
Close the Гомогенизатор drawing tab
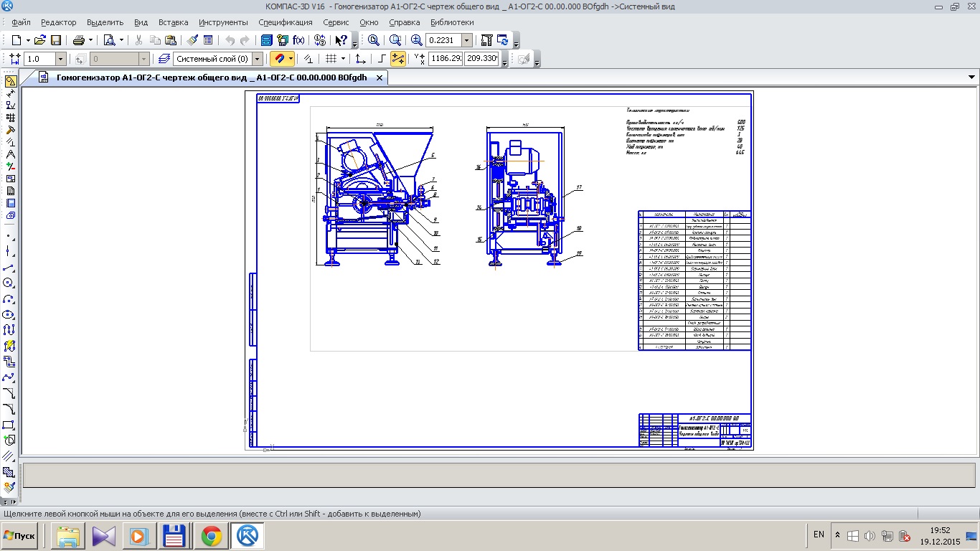[x=380, y=77]
